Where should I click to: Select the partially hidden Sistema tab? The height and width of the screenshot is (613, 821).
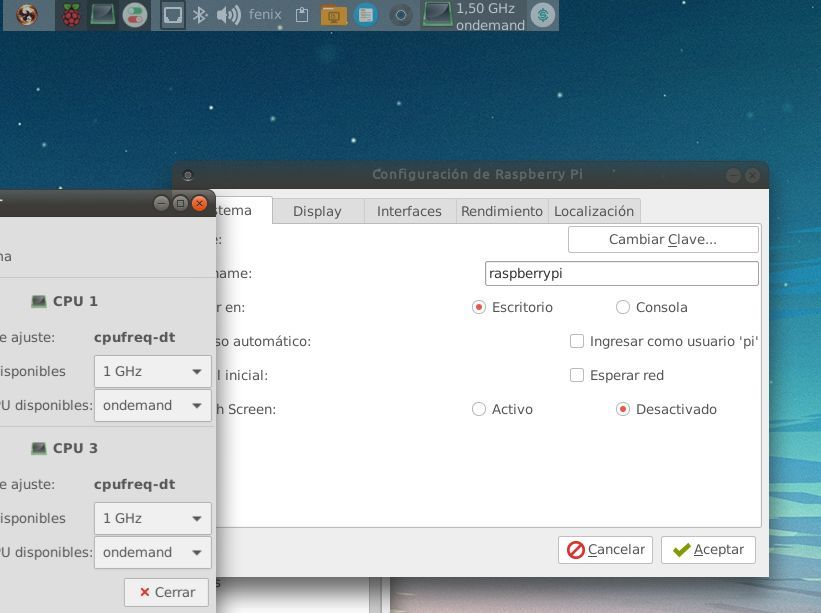pos(243,210)
